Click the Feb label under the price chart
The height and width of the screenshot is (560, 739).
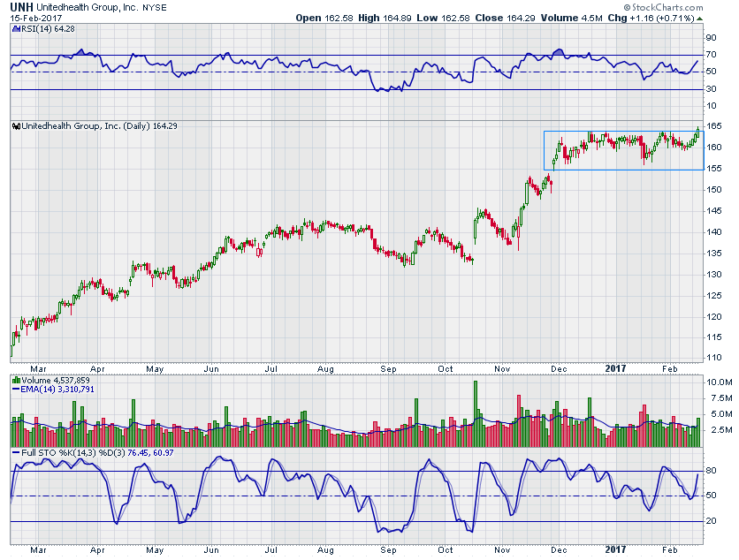click(x=670, y=369)
